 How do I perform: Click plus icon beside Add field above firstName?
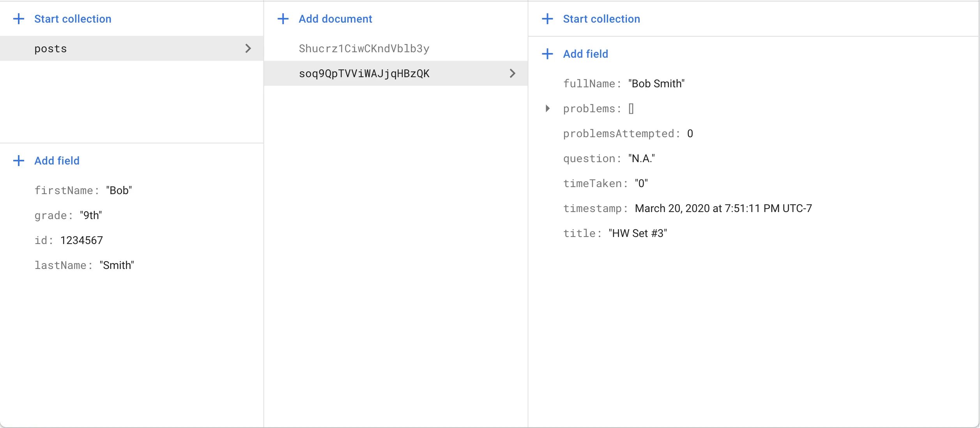[18, 161]
